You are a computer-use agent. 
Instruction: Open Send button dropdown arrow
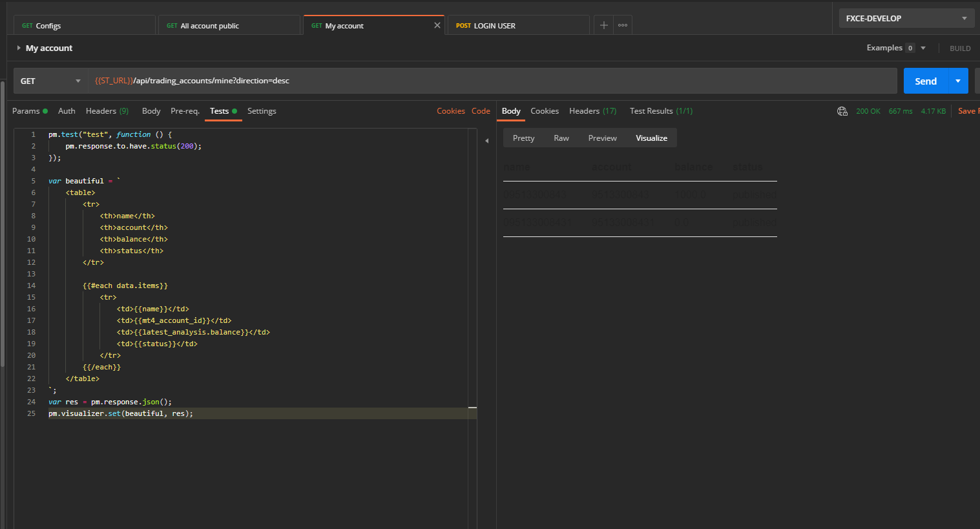[x=958, y=81]
